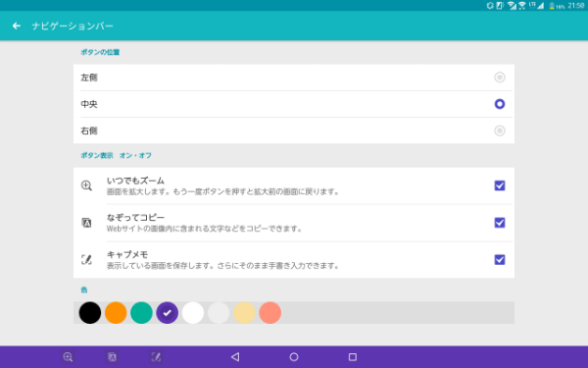Screen dimensions: 588x368
Task: Tap the trace-copy button in navigation bar
Action: 112,357
